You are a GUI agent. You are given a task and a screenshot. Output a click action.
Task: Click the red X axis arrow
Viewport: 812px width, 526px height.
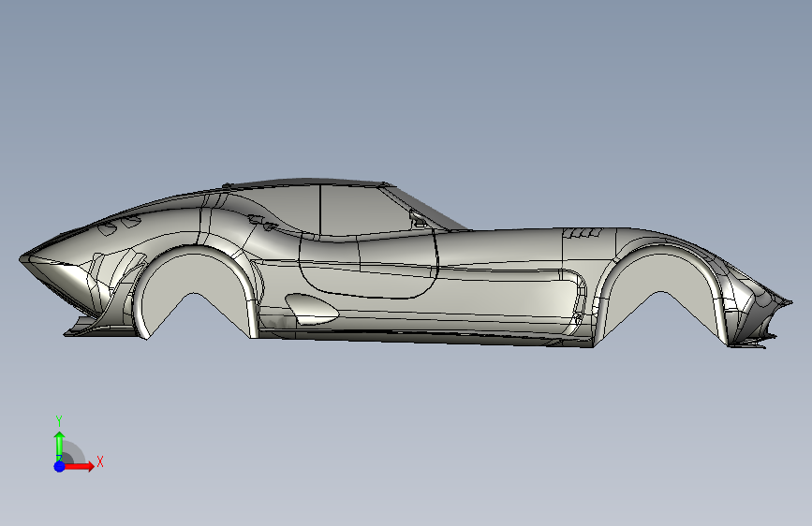[81, 466]
